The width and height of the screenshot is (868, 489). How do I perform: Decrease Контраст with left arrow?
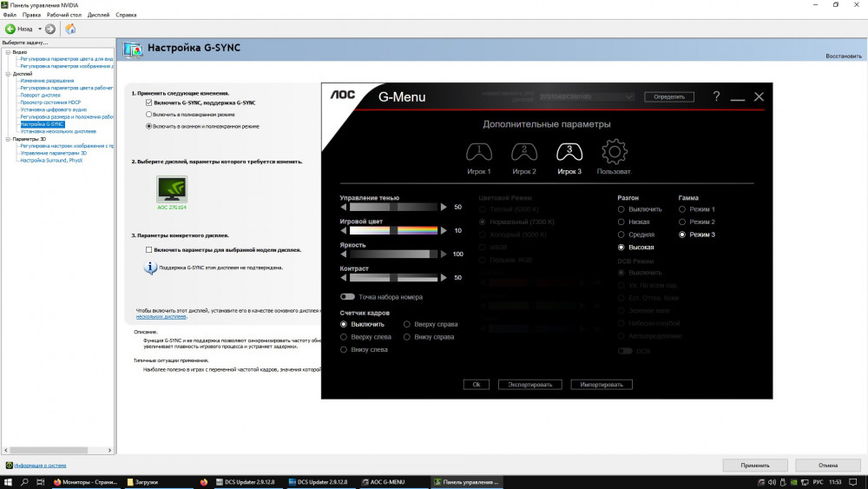coord(344,277)
